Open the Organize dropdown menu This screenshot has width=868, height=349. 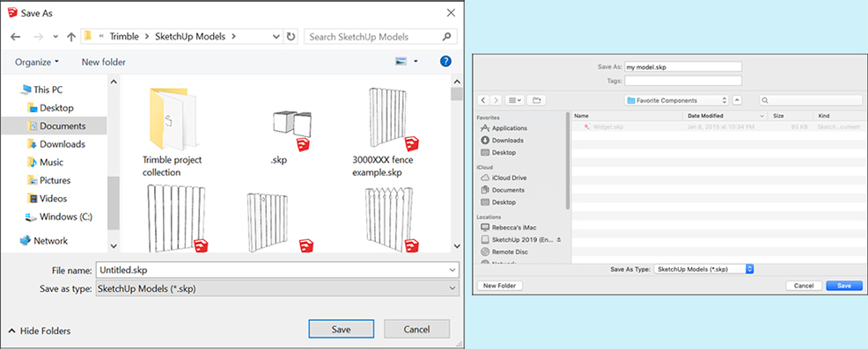37,62
